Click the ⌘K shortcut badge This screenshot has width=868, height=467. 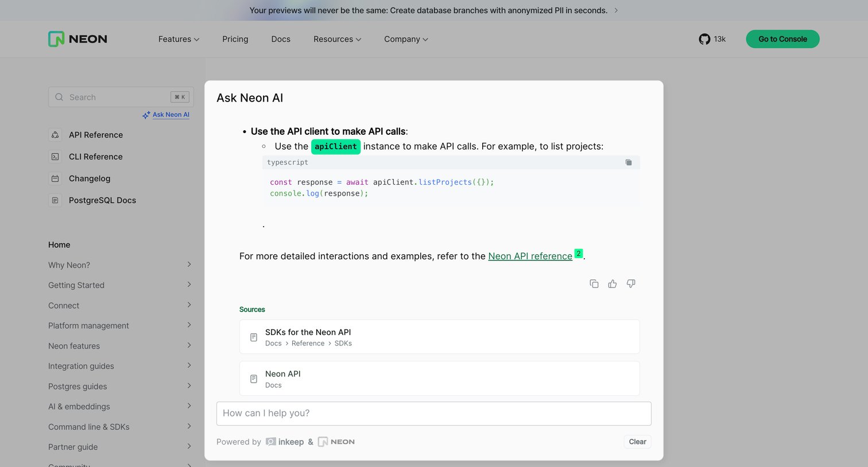[180, 97]
